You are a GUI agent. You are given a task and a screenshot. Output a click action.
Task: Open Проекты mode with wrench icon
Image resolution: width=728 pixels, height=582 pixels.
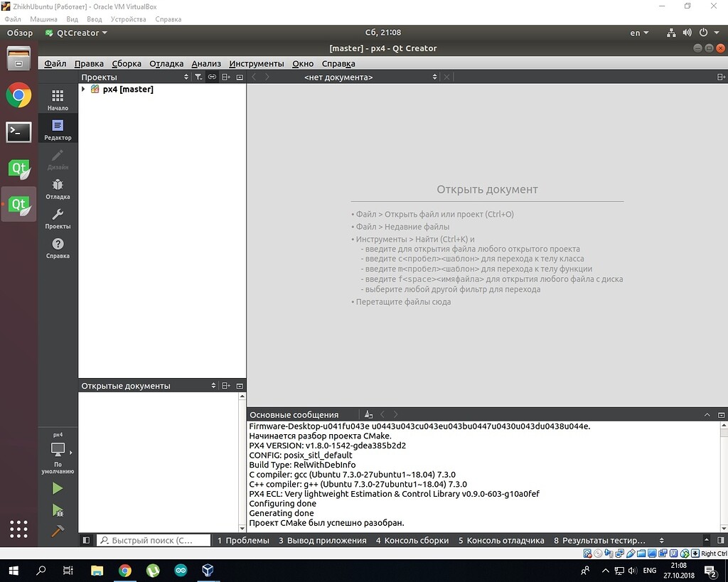[58, 219]
